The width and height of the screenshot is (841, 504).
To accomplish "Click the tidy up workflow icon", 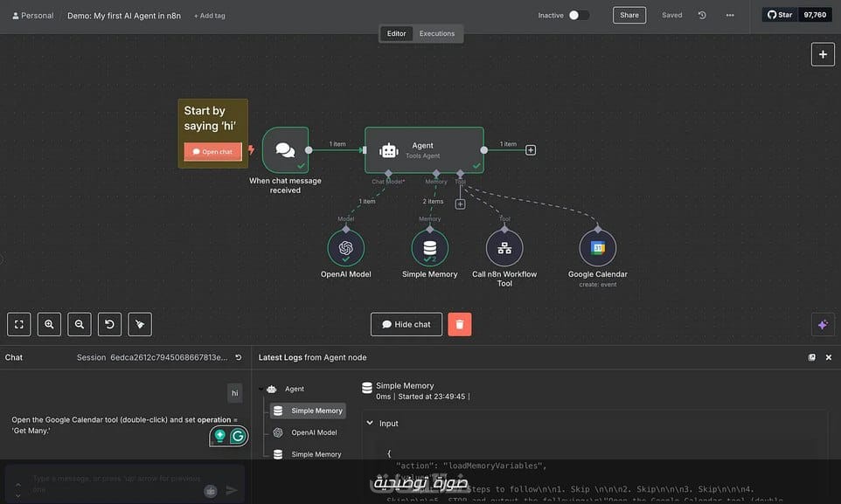I will 140,324.
